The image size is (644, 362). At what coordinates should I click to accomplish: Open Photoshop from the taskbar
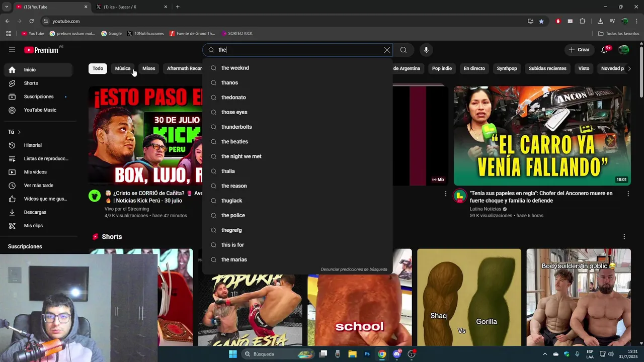click(x=367, y=354)
